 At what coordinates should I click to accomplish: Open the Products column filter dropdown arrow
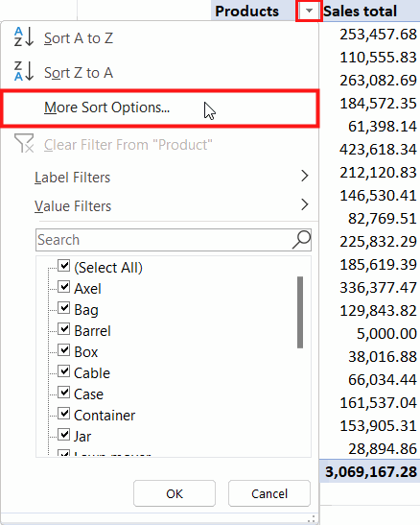[x=309, y=12]
